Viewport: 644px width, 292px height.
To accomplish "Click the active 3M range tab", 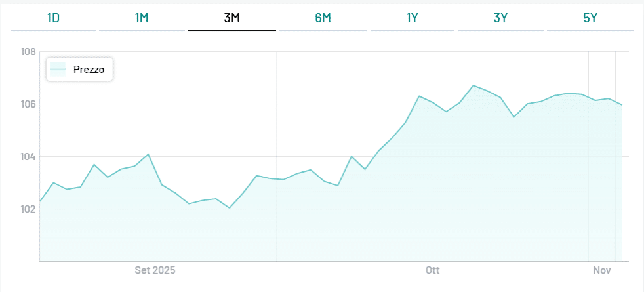I will tap(231, 18).
